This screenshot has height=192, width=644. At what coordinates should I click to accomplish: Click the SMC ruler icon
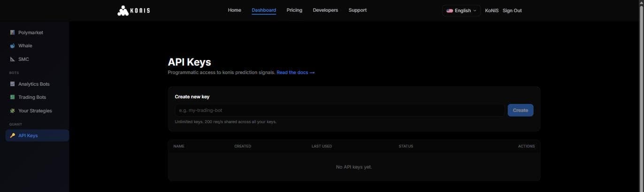pos(13,59)
